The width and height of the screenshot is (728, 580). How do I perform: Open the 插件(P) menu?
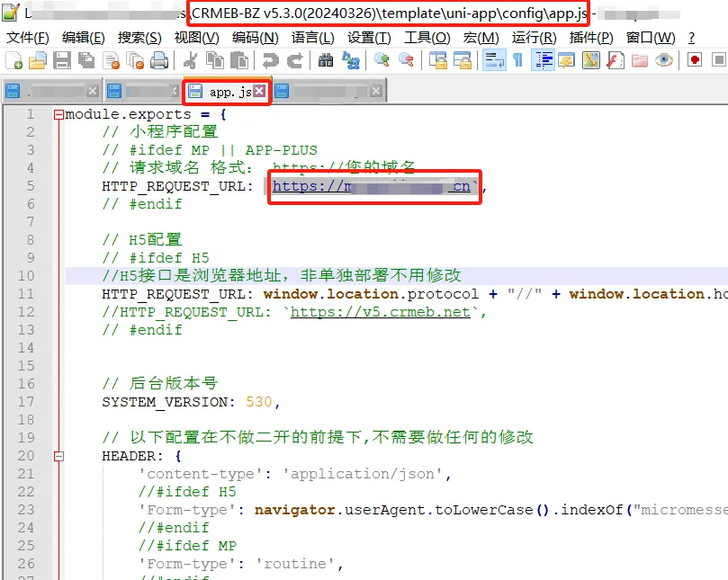tap(591, 38)
